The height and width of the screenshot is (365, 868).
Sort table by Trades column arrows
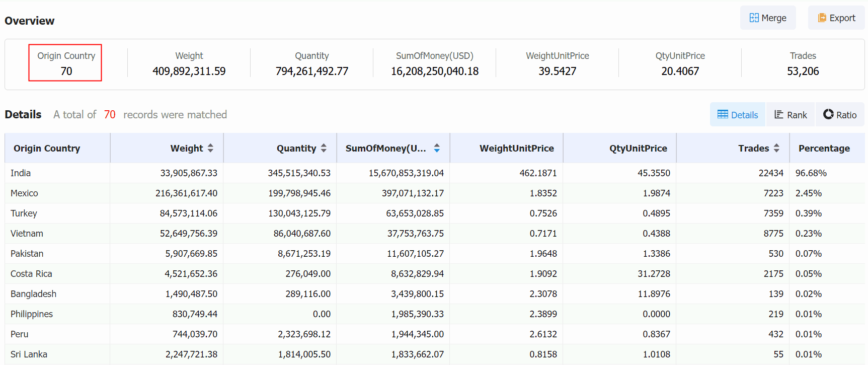(x=776, y=148)
